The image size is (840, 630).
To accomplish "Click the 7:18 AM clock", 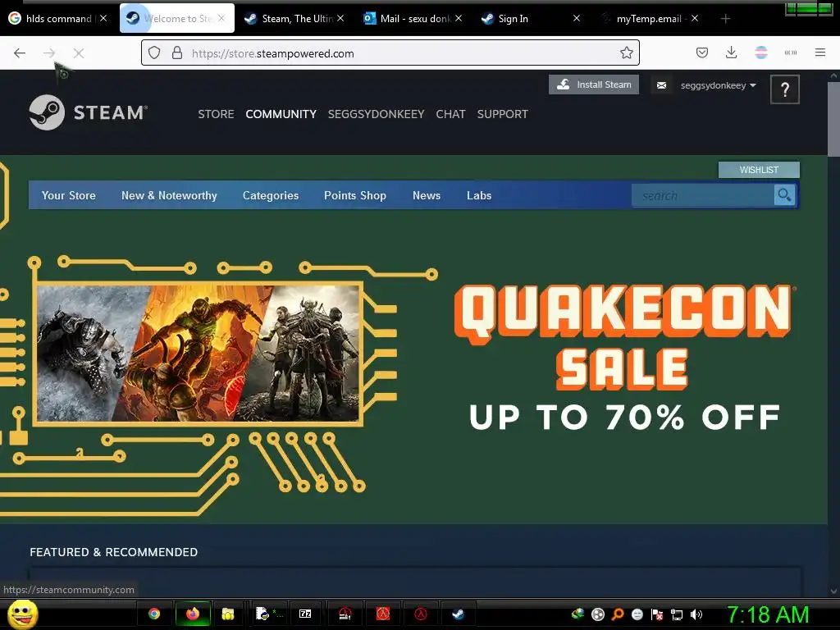I will click(768, 614).
